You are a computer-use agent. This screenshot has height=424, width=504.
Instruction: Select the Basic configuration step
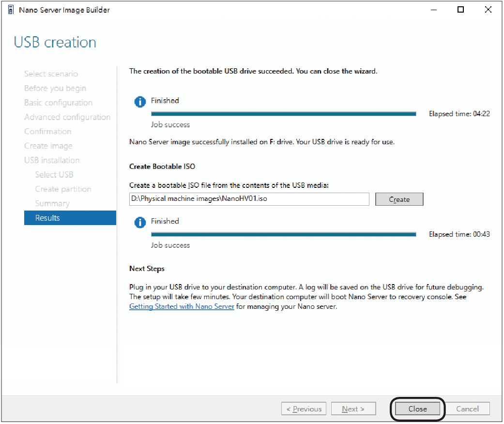(59, 103)
